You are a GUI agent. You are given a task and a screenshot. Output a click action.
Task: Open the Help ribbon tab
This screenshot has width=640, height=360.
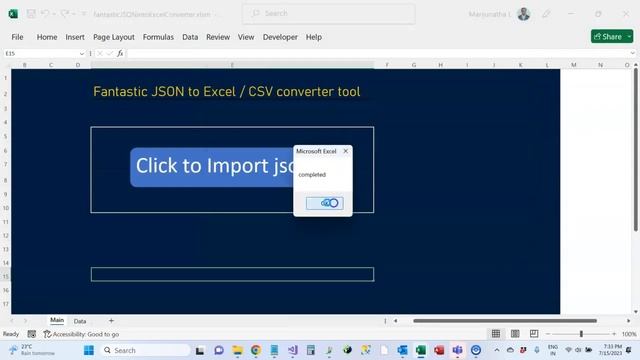pos(313,37)
